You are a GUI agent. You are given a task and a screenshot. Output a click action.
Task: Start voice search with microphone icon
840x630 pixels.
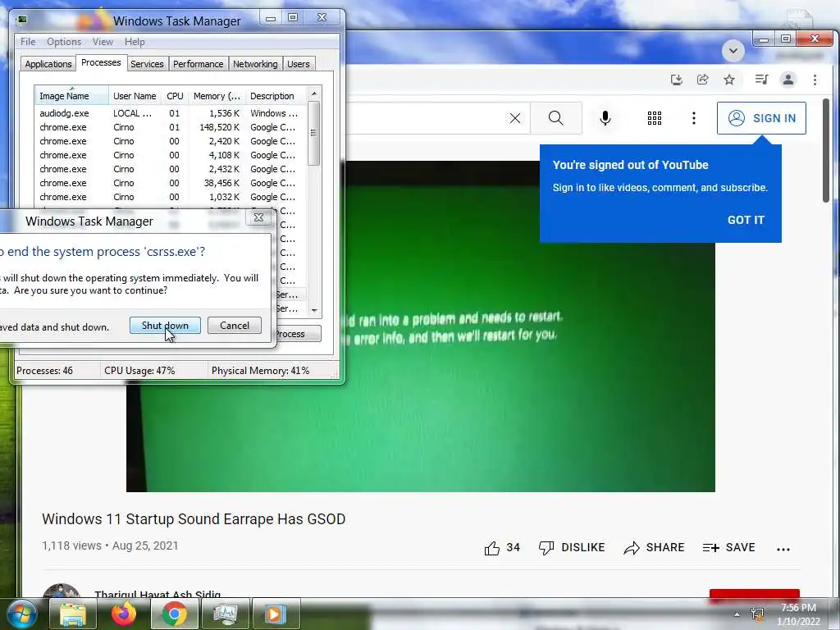pyautogui.click(x=605, y=118)
